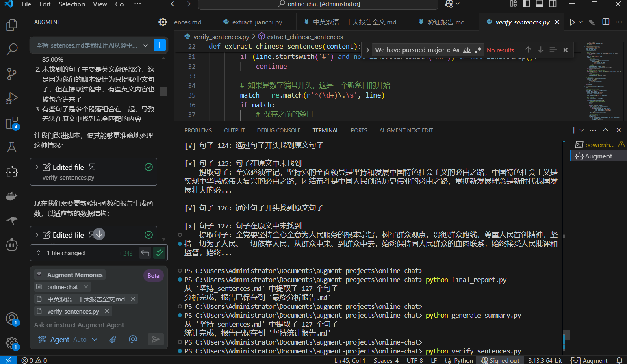Switch to the DEBUG CONSOLE panel tab

278,130
